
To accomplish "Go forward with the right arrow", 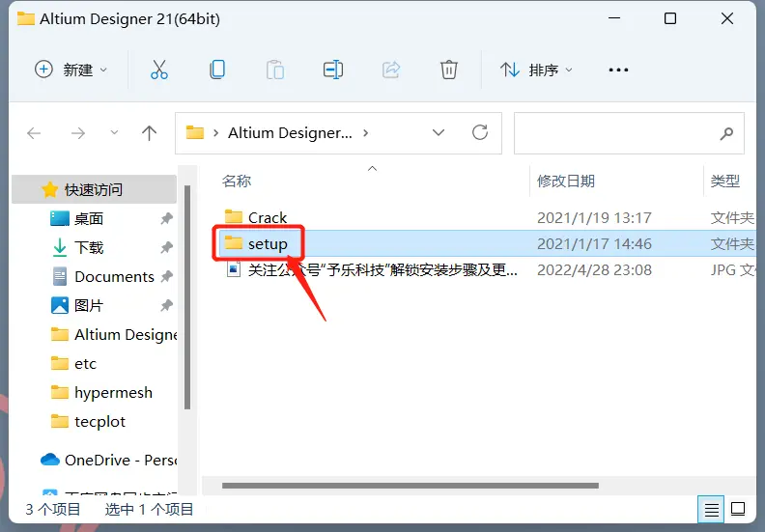I will point(78,132).
